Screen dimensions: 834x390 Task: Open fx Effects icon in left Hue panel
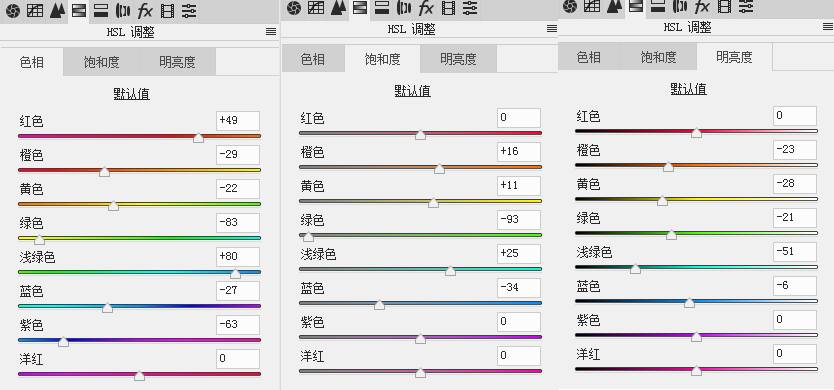coord(144,11)
